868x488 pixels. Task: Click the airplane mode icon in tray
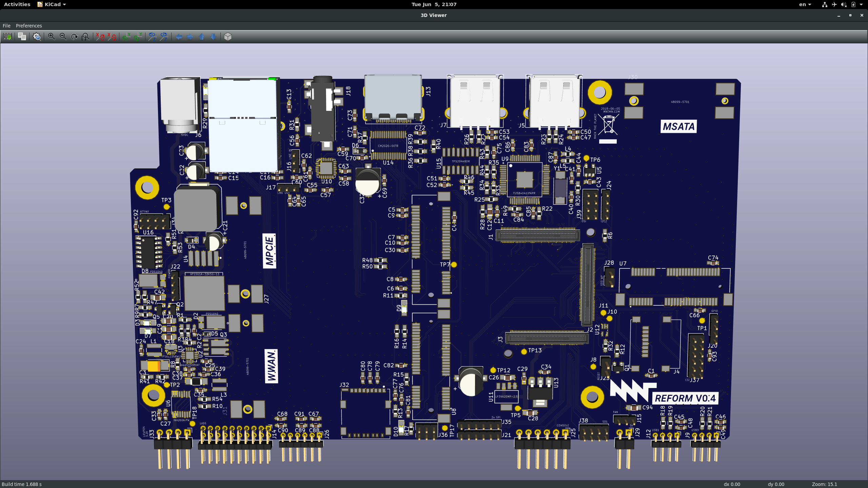(834, 4)
